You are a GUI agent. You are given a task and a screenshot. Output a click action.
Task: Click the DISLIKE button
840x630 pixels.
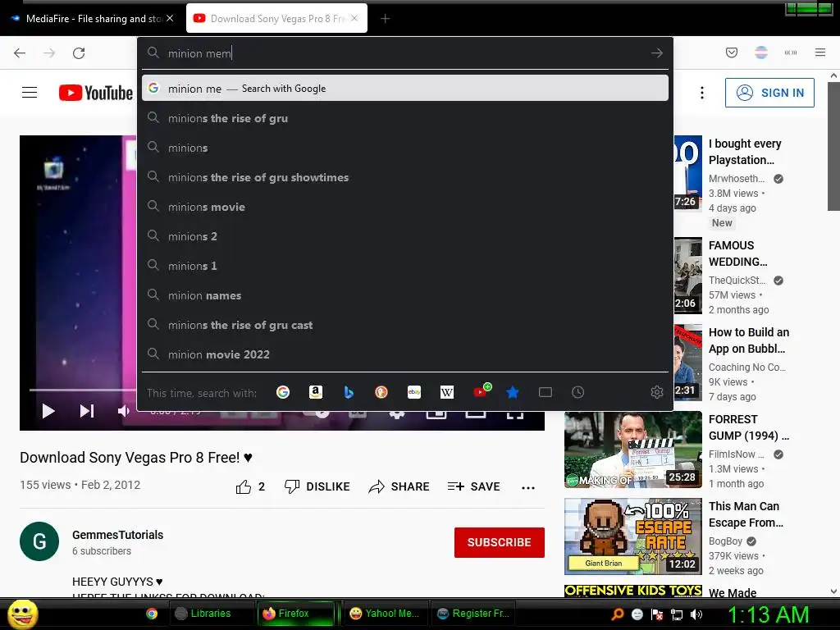click(317, 486)
